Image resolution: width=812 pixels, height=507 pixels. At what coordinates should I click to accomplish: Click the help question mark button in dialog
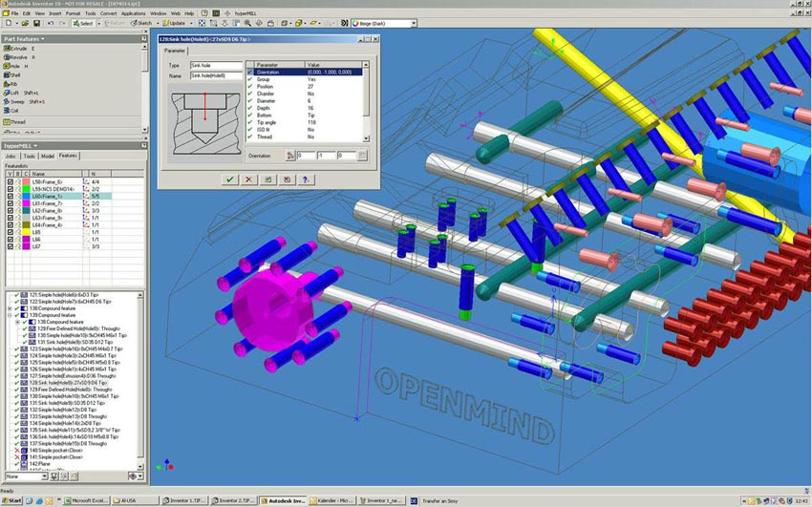306,180
